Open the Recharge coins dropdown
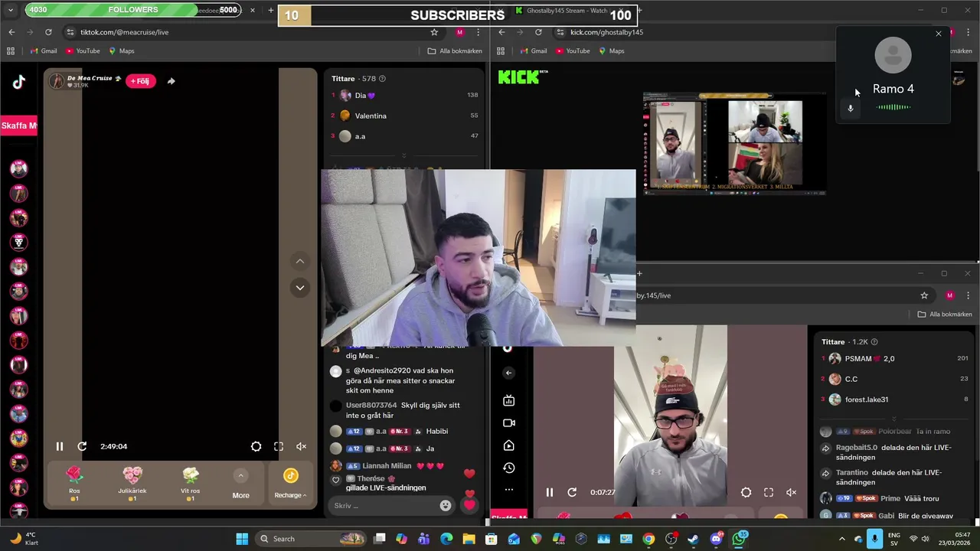The image size is (980, 551). pyautogui.click(x=290, y=484)
